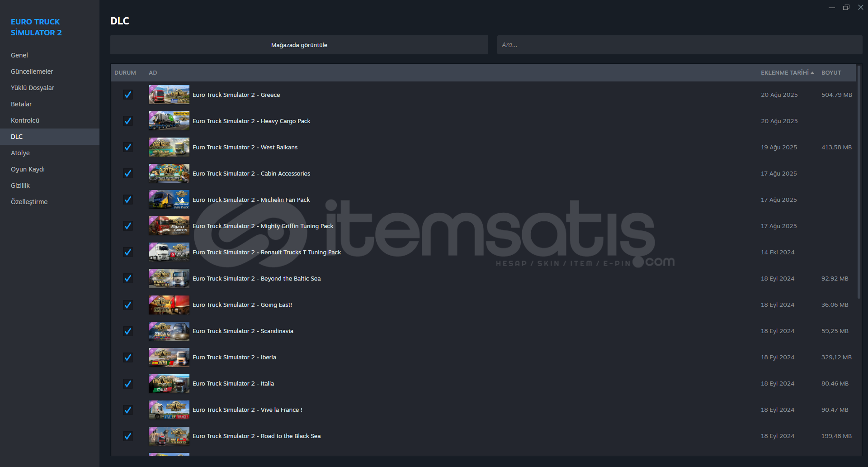Open the Cabin Accessories thumbnail
The width and height of the screenshot is (868, 467).
(x=169, y=173)
